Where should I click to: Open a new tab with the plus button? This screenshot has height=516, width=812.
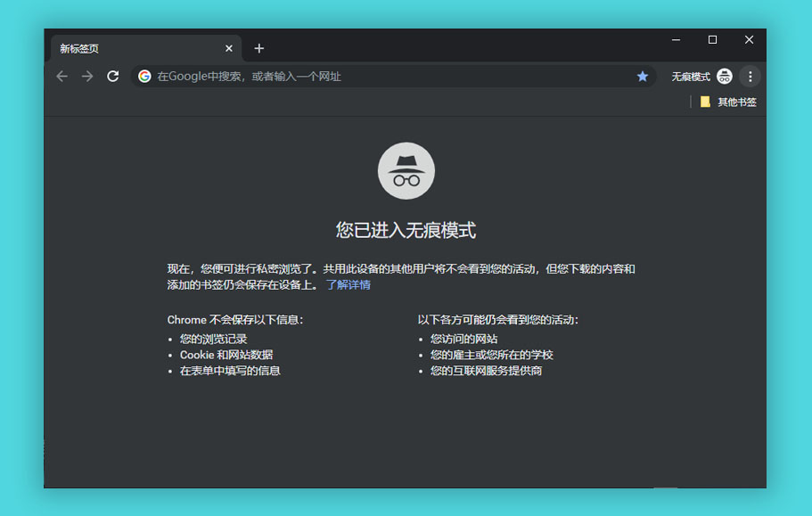tap(258, 48)
